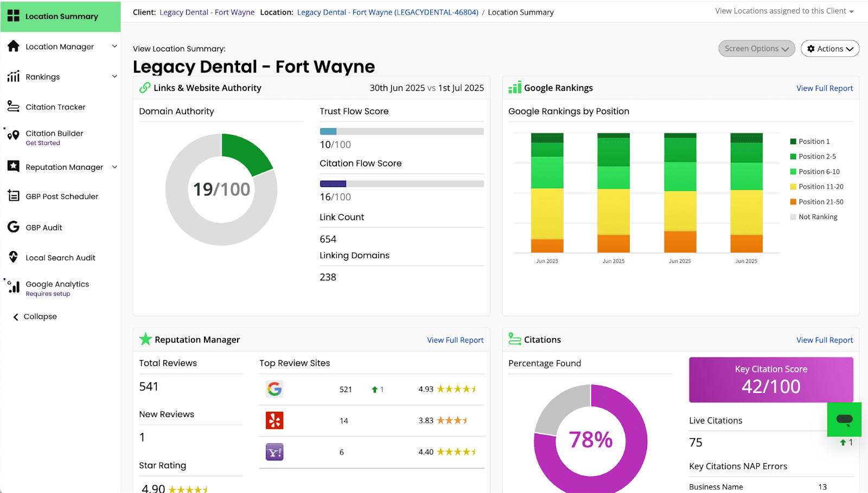Toggle Not Ranking legend entry
Image resolution: width=868 pixels, height=493 pixels.
[814, 217]
